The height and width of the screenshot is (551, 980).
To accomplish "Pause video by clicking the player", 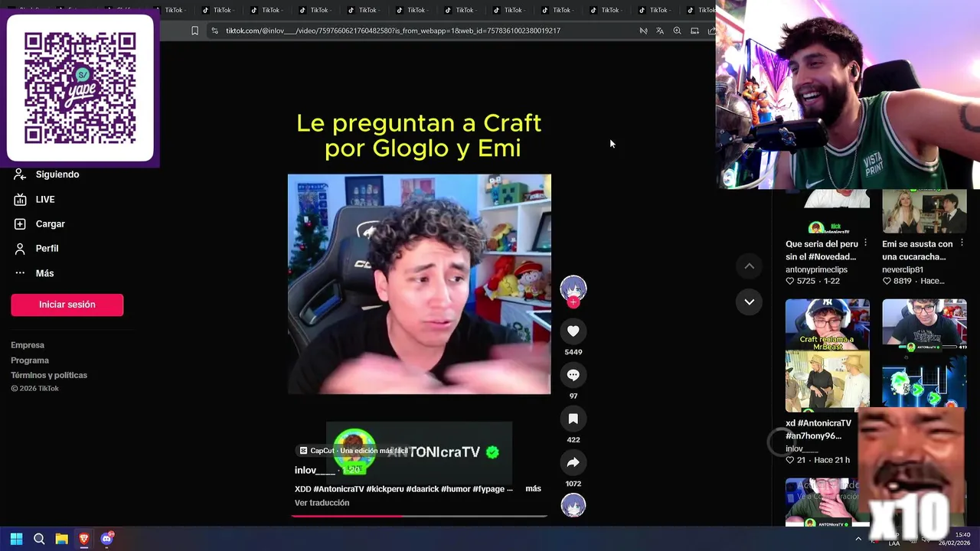I will click(419, 284).
